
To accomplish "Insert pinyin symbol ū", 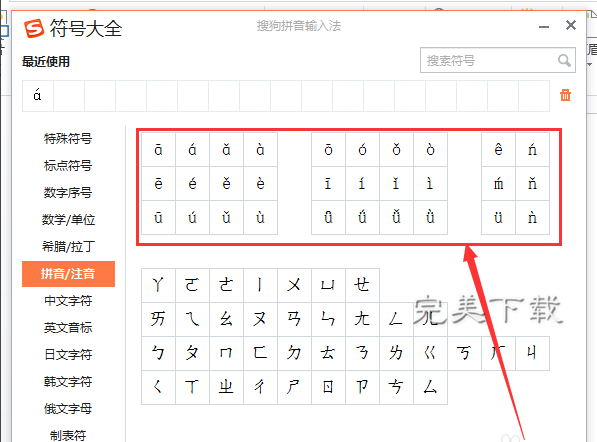I will coord(158,217).
